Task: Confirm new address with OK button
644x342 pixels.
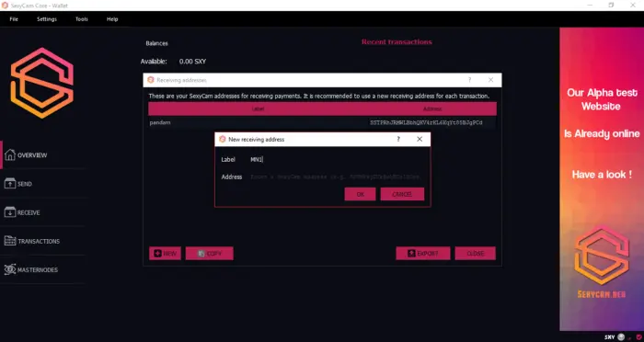Action: coord(361,194)
